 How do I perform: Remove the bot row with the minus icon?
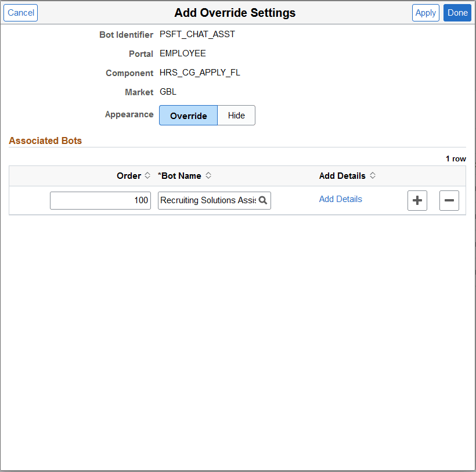pyautogui.click(x=449, y=200)
